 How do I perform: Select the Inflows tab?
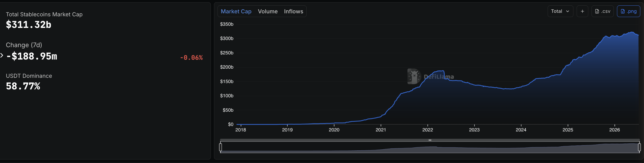[x=294, y=11]
